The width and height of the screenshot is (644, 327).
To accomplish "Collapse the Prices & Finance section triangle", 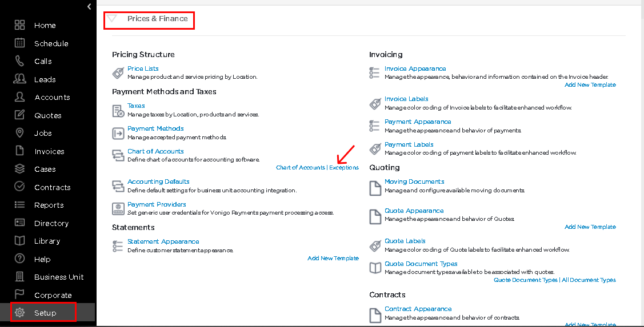I will (x=112, y=18).
